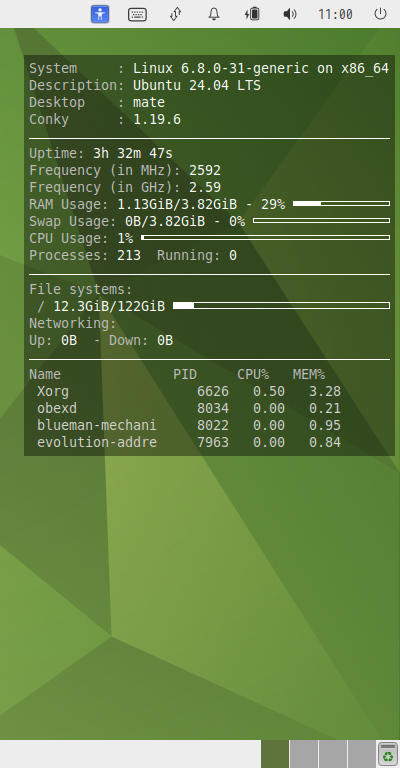Click Xorg's CPU% value '0.50'
This screenshot has height=768, width=400.
pyautogui.click(x=269, y=392)
